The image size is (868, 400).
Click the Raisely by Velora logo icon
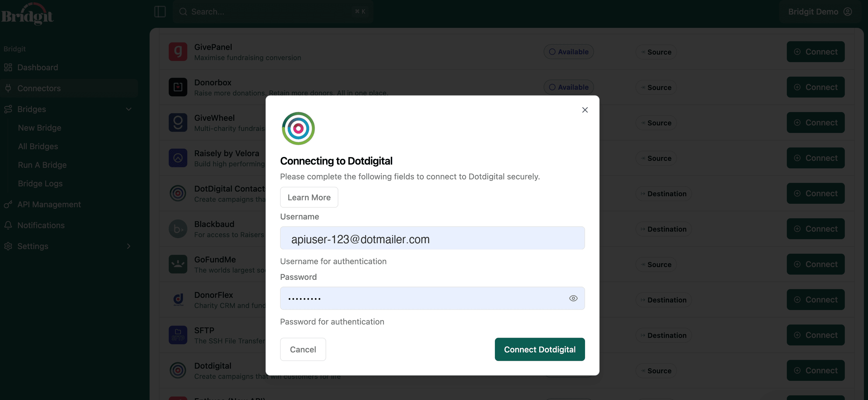[x=178, y=158]
